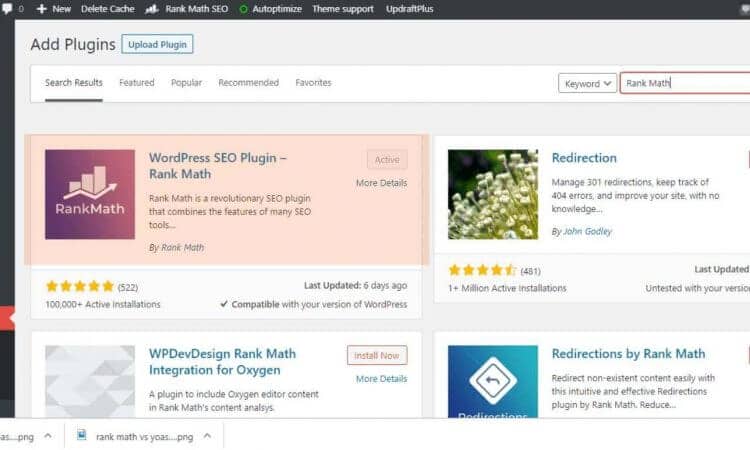This screenshot has height=450, width=750.
Task: Click the red collapse arrow in left sidebar
Action: point(7,317)
